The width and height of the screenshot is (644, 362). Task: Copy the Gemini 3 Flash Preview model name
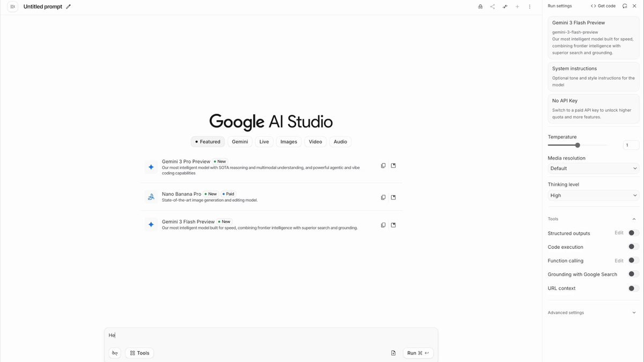pyautogui.click(x=383, y=225)
